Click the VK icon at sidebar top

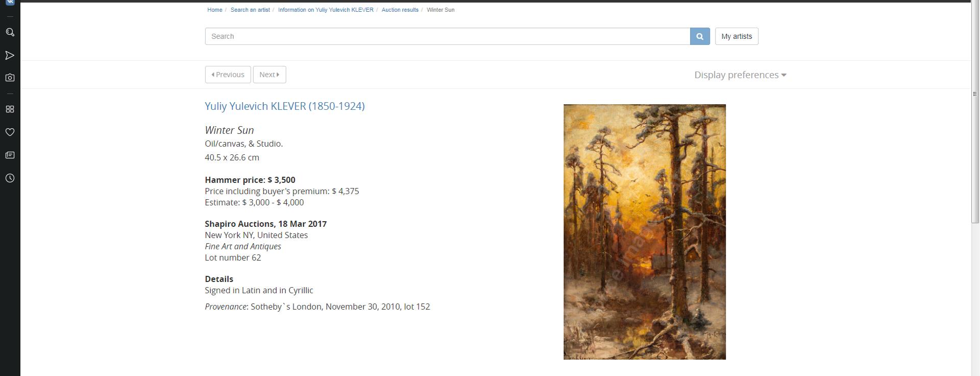click(x=10, y=2)
